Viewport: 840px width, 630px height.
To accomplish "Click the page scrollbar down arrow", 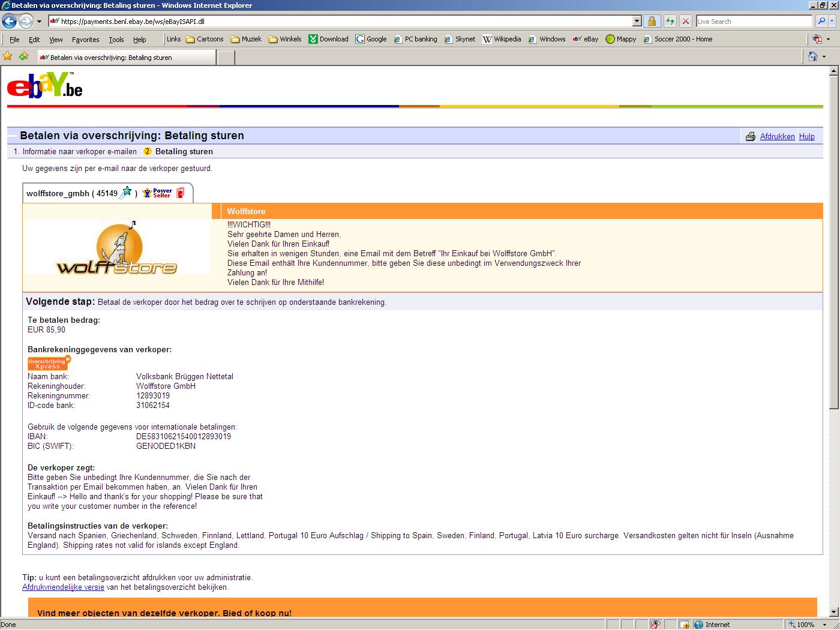I will click(x=833, y=612).
